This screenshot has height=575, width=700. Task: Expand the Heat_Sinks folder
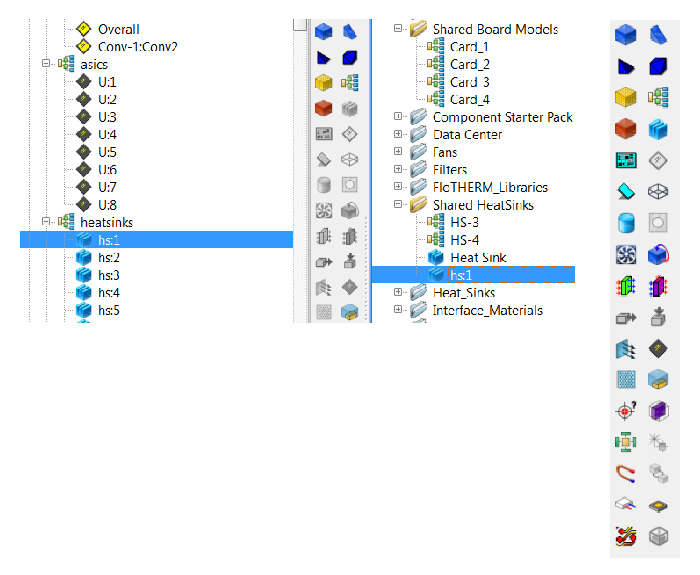click(397, 292)
